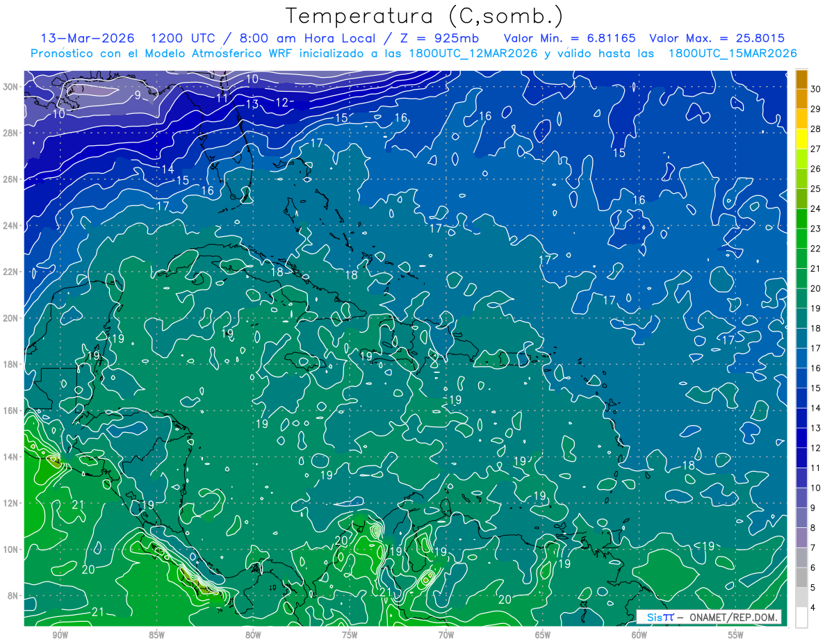The width and height of the screenshot is (834, 644).
Task: Click the latitude axis label "10N"
Action: point(12,550)
